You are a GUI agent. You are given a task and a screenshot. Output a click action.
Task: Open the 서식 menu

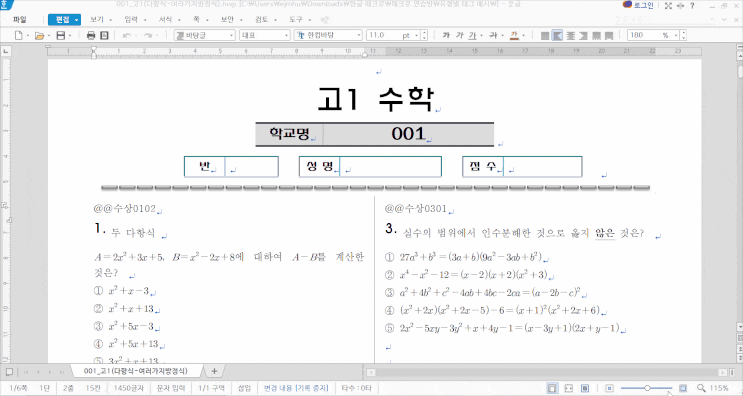[x=165, y=19]
